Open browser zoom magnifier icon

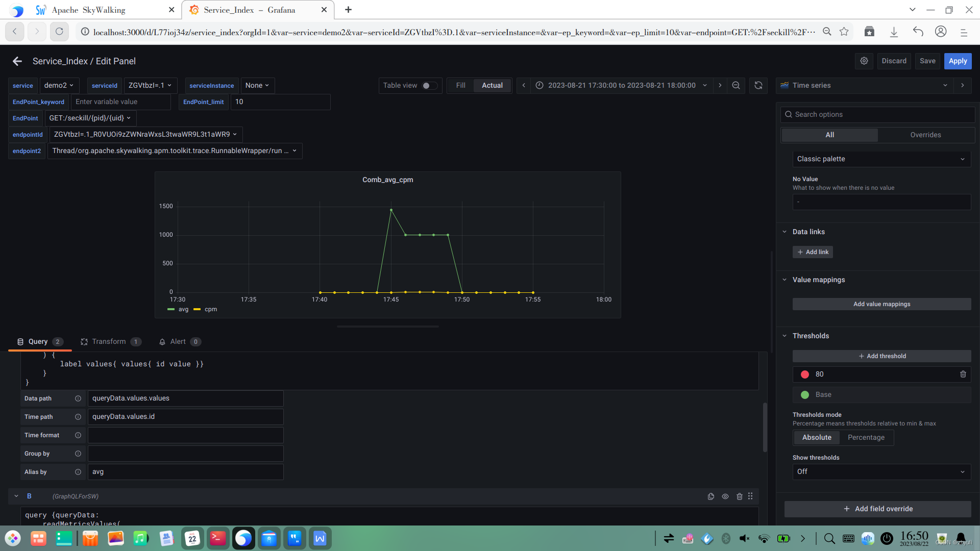(827, 32)
